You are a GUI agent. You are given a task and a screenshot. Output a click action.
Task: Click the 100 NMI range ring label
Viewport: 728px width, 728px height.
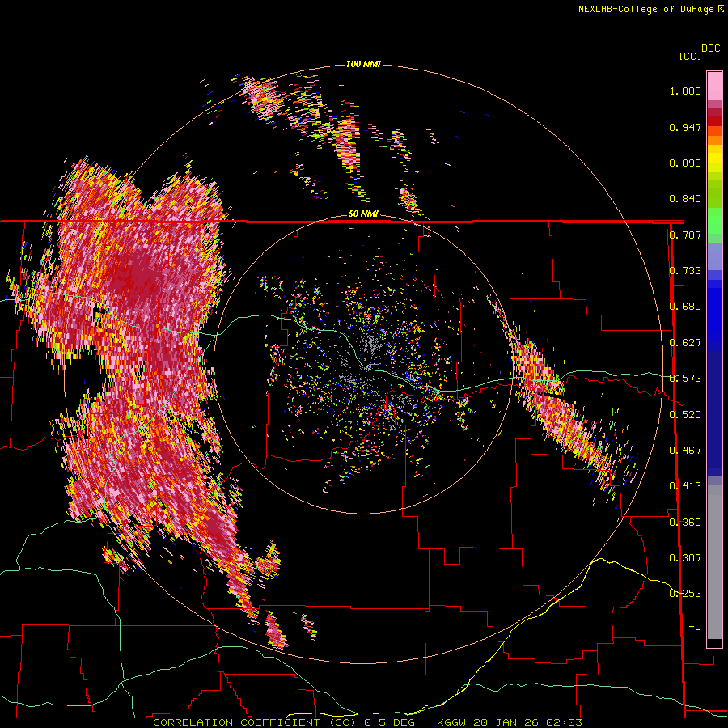[363, 64]
